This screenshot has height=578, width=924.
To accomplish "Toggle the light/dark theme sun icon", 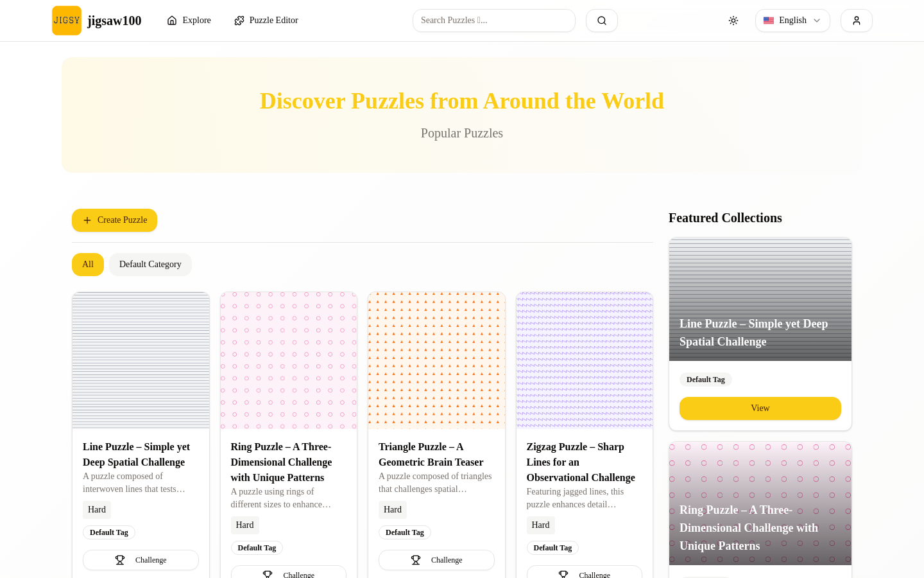I will (x=733, y=21).
